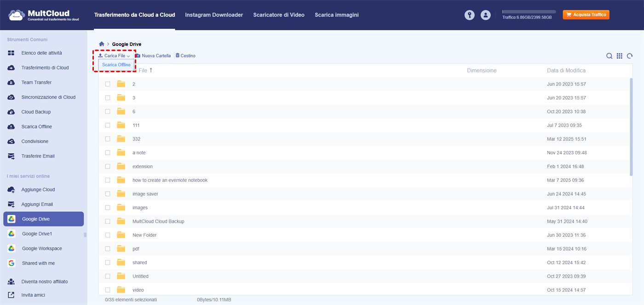
Task: Switch to grid view icon
Action: tap(620, 56)
